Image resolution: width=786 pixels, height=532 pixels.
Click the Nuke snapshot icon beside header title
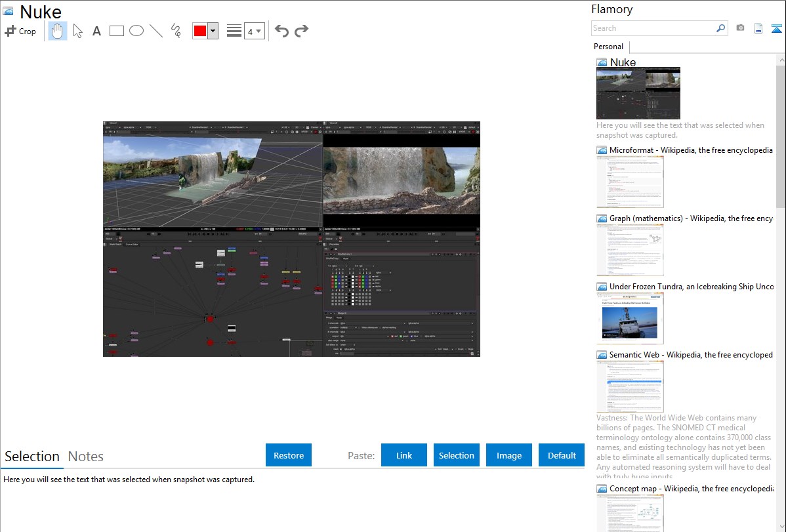pos(8,11)
